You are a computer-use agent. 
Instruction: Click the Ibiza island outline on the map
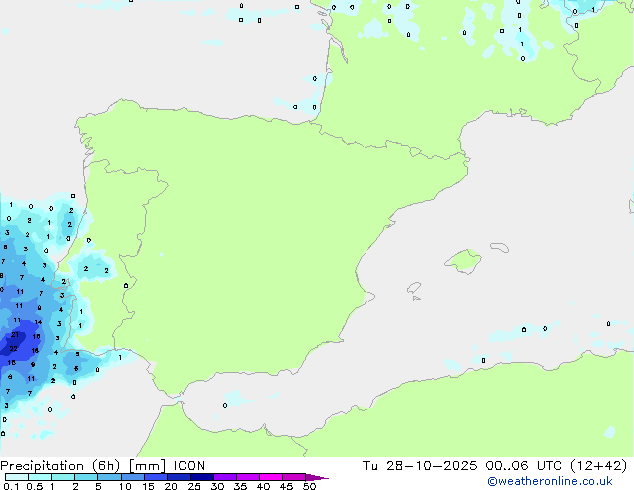[x=414, y=288]
